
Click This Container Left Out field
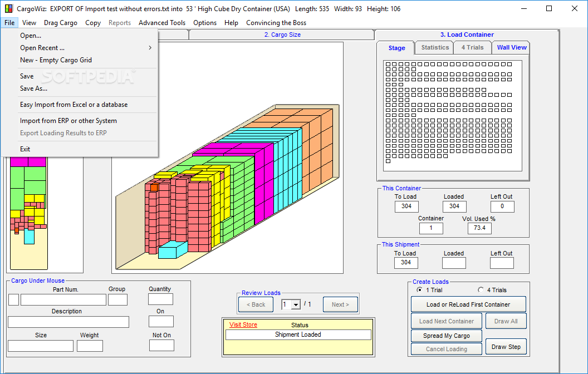tap(502, 206)
